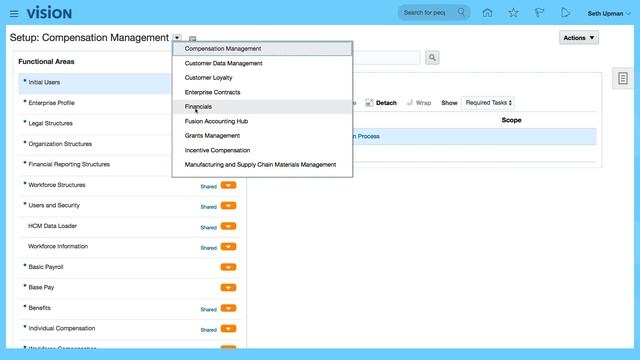Open the Watchlist flag icon
This screenshot has height=360, width=640.
coord(539,13)
